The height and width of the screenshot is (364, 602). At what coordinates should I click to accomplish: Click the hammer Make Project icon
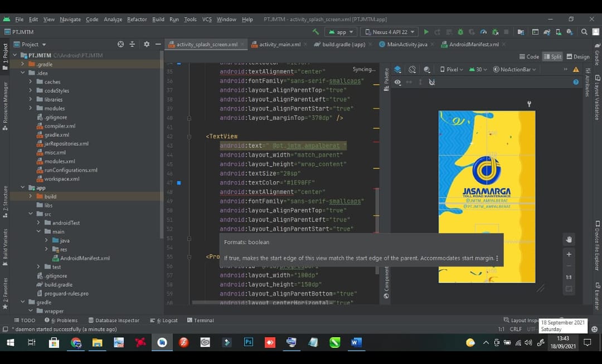(316, 32)
